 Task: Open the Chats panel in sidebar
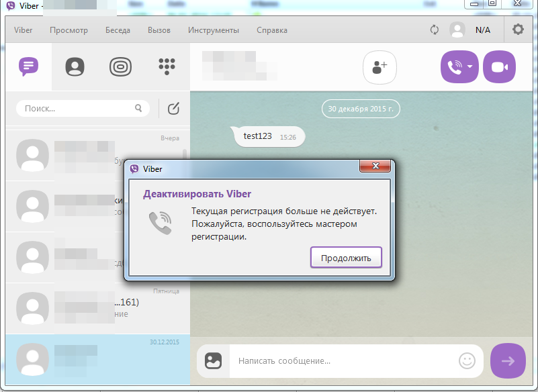tap(28, 67)
